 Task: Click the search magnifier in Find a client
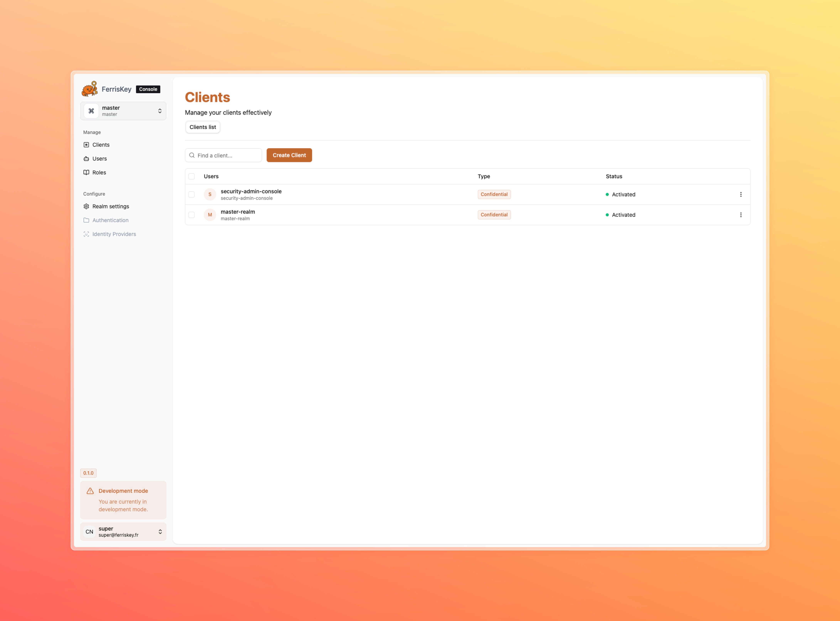click(192, 155)
